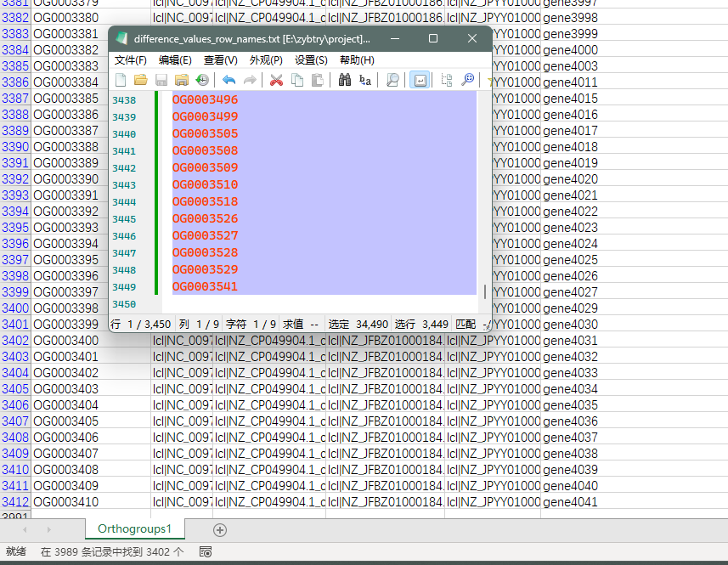Click the open folder icon in the editor toolbar
Image resolution: width=728 pixels, height=565 pixels.
(141, 80)
